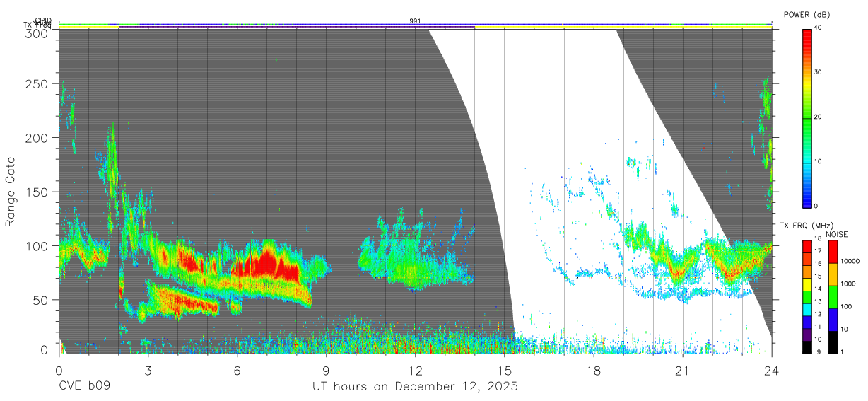868x401 pixels.
Task: Click the 'NOISE' legend title
Action: coord(837,234)
